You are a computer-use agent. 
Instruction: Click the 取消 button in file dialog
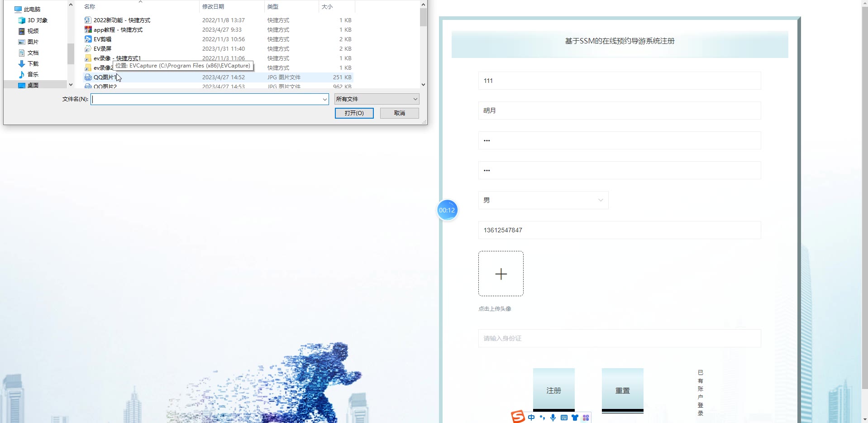coord(399,113)
